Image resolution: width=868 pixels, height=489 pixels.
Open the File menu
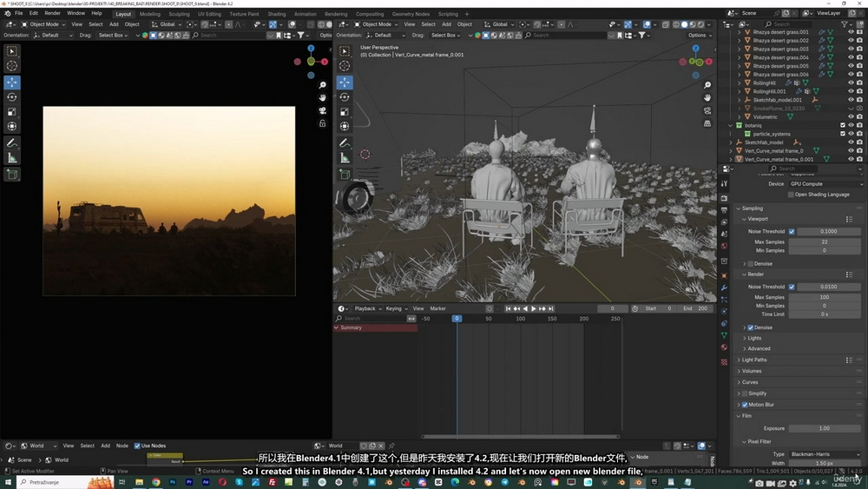tap(19, 13)
